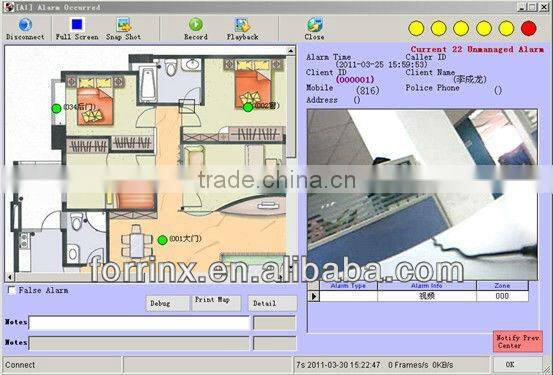Click the Debug button
553x375 pixels.
tap(167, 303)
